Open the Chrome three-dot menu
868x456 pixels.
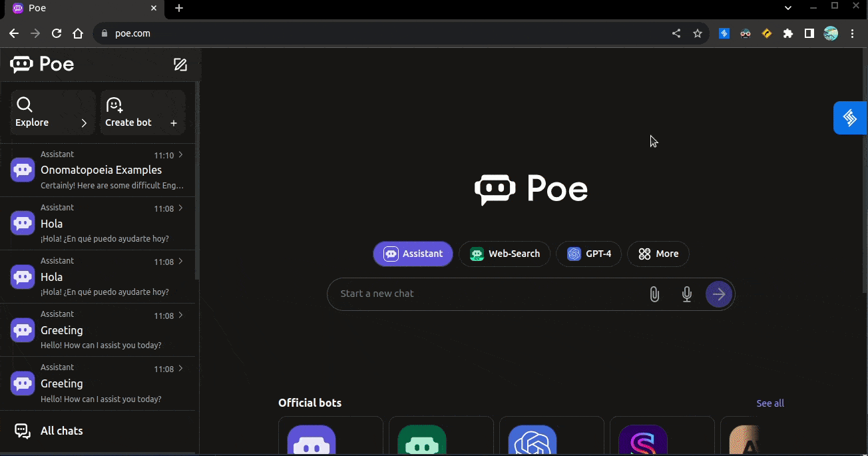click(852, 33)
